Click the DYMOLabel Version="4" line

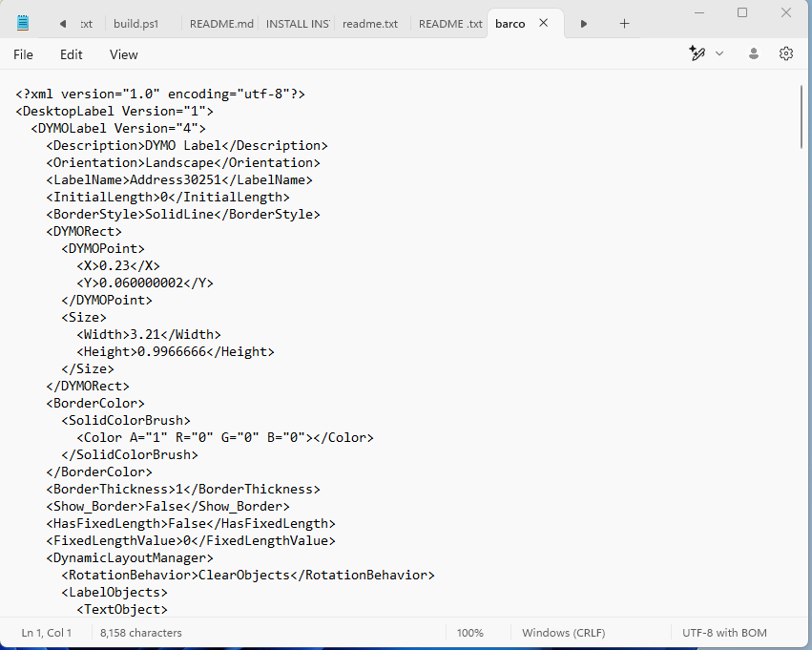click(118, 129)
